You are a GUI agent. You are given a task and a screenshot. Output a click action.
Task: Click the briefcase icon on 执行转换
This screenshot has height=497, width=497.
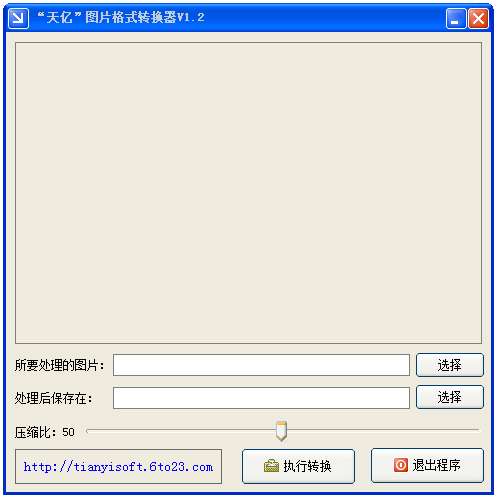coord(271,466)
